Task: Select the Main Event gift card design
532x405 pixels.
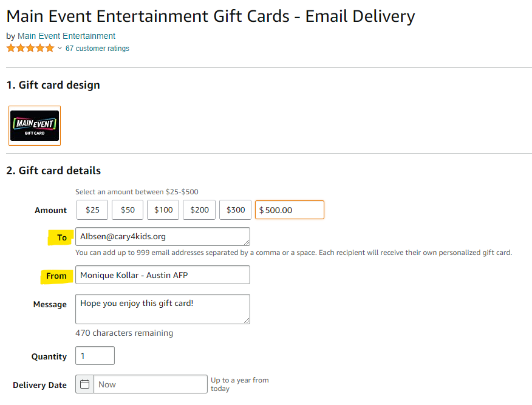Action: 35,126
